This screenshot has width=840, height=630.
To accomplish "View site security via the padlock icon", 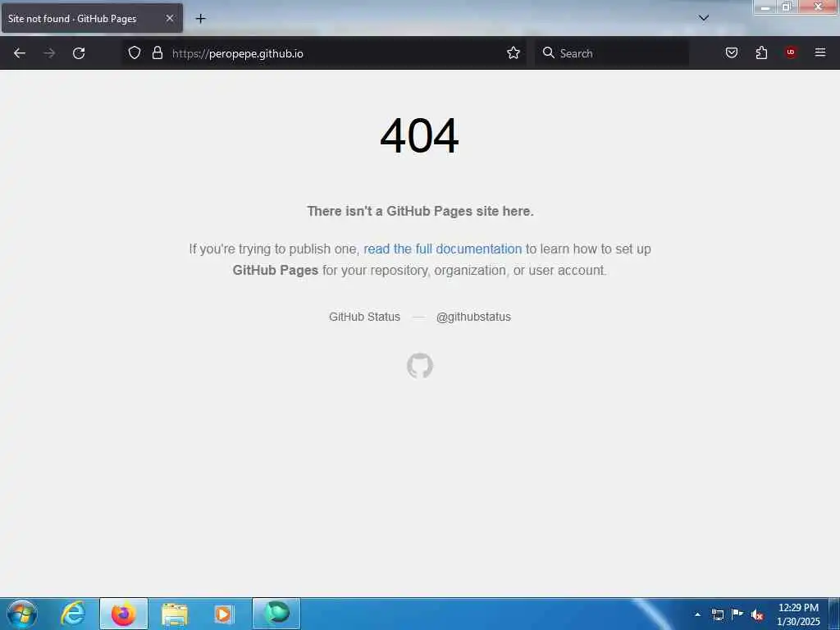I will click(157, 52).
